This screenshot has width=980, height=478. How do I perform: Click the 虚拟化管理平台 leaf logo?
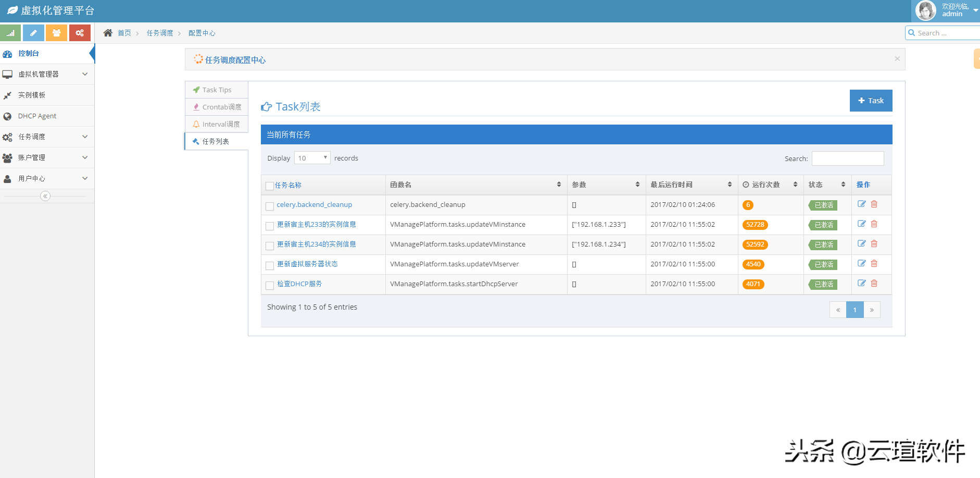pos(12,10)
